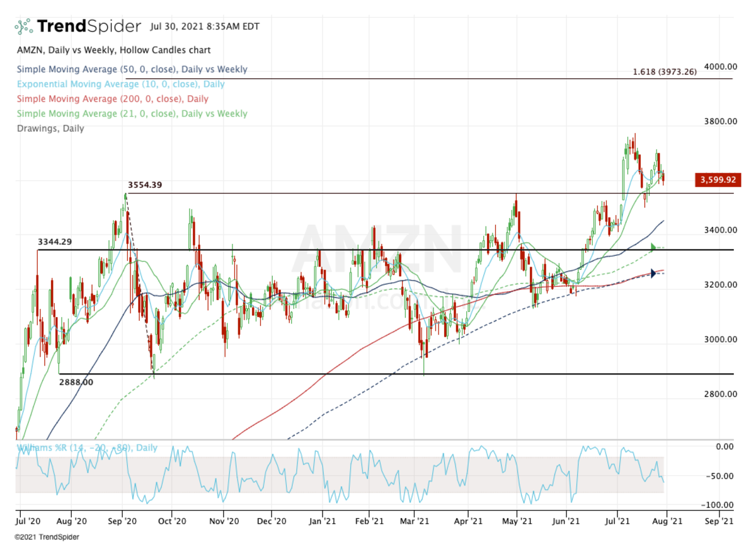Click the dark blue weekly 50 SMA arrow marker
The height and width of the screenshot is (544, 756).
654,273
